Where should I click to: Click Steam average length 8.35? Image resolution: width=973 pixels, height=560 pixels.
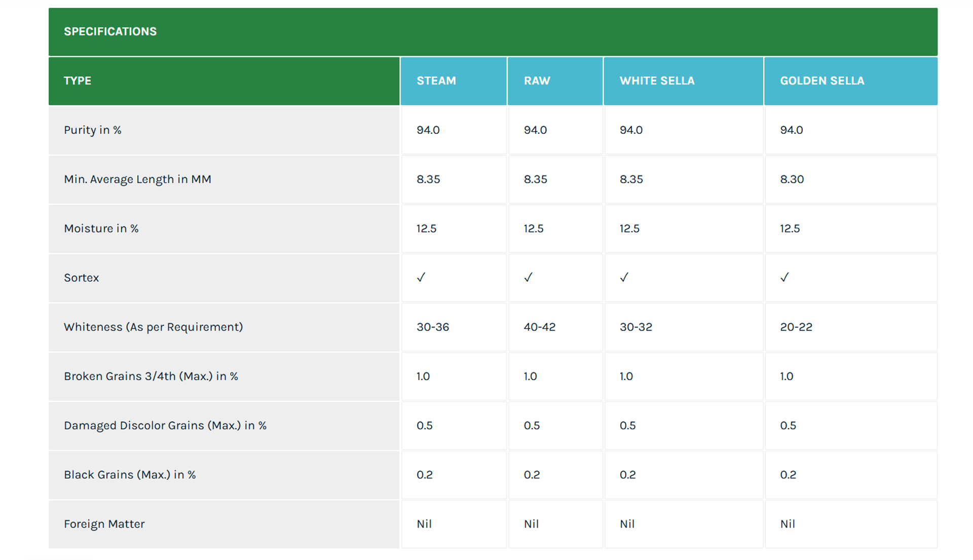coord(428,179)
